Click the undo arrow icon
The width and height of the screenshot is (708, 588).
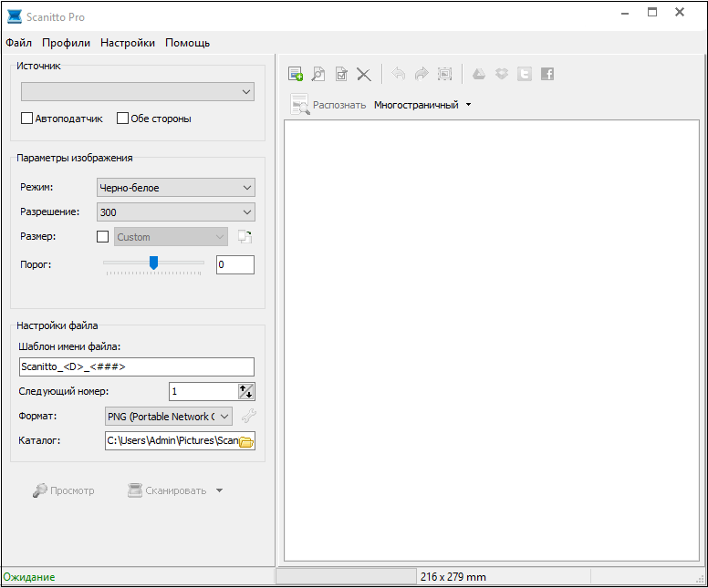pos(398,74)
